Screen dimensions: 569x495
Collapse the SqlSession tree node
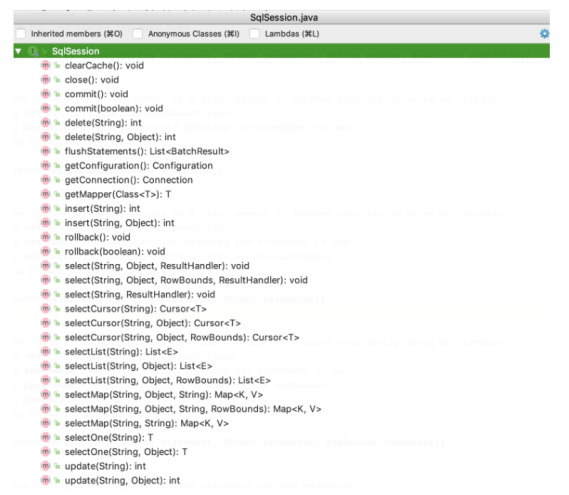(18, 51)
